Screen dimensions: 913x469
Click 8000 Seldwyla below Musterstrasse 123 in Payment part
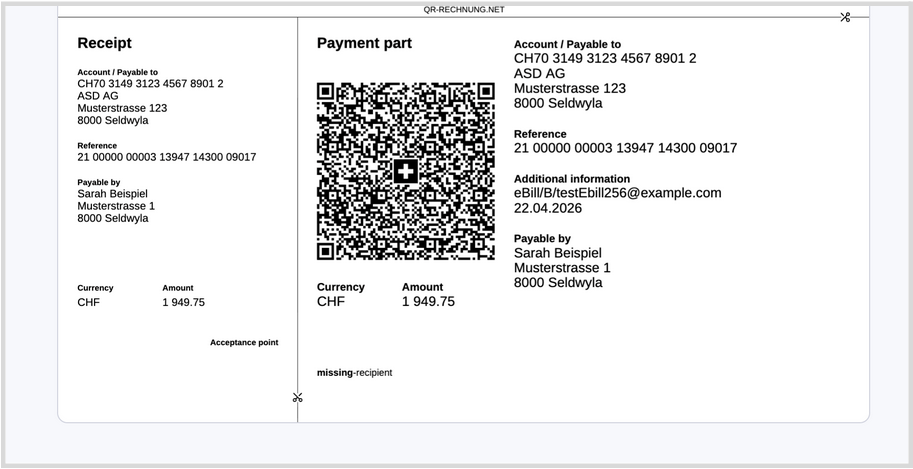558,104
